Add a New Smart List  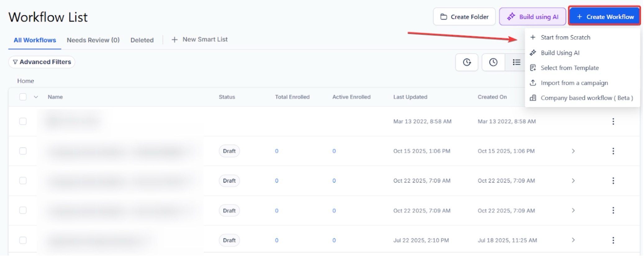200,40
